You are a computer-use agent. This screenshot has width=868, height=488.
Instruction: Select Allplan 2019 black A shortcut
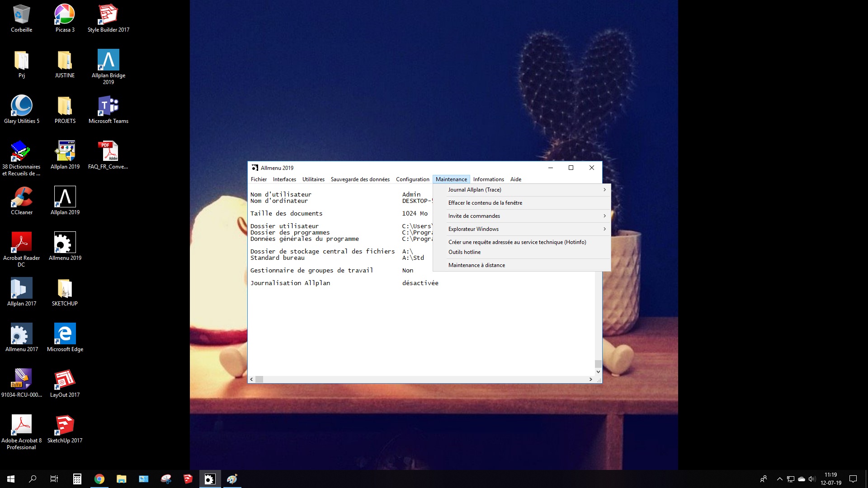[65, 201]
